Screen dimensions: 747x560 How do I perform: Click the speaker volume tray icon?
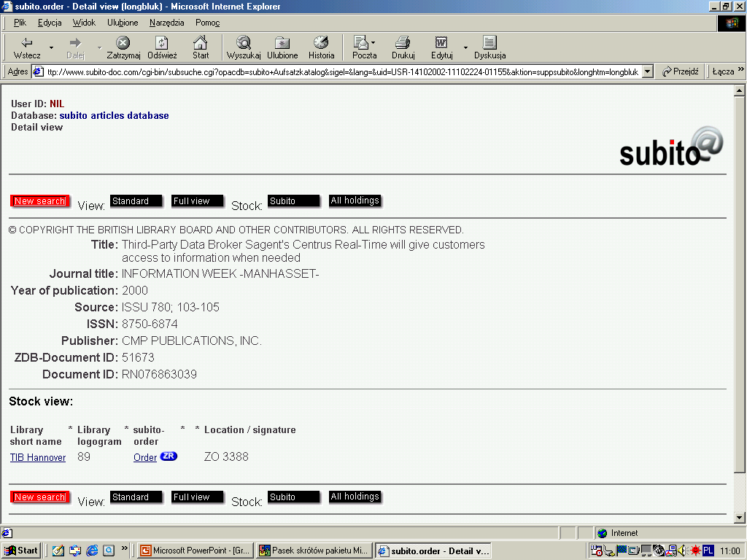click(683, 551)
